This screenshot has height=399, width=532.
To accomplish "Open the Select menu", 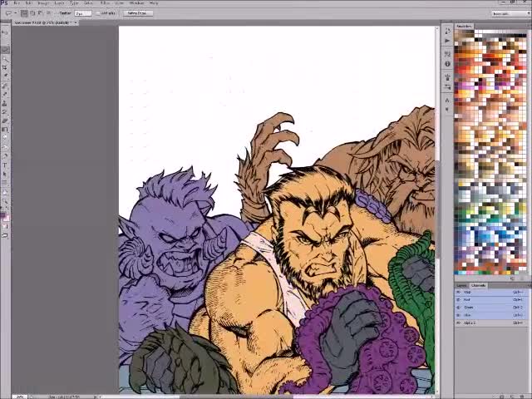I will tap(88, 2).
